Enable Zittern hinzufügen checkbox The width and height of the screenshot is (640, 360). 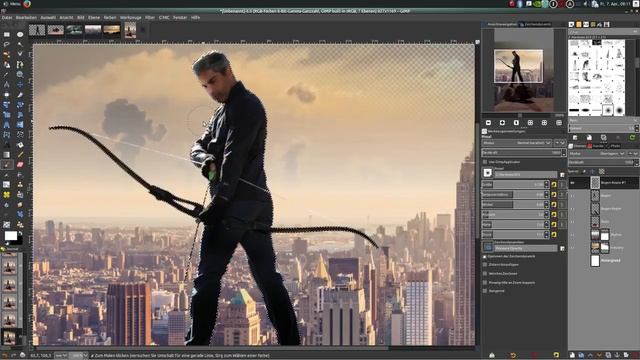[x=485, y=265]
